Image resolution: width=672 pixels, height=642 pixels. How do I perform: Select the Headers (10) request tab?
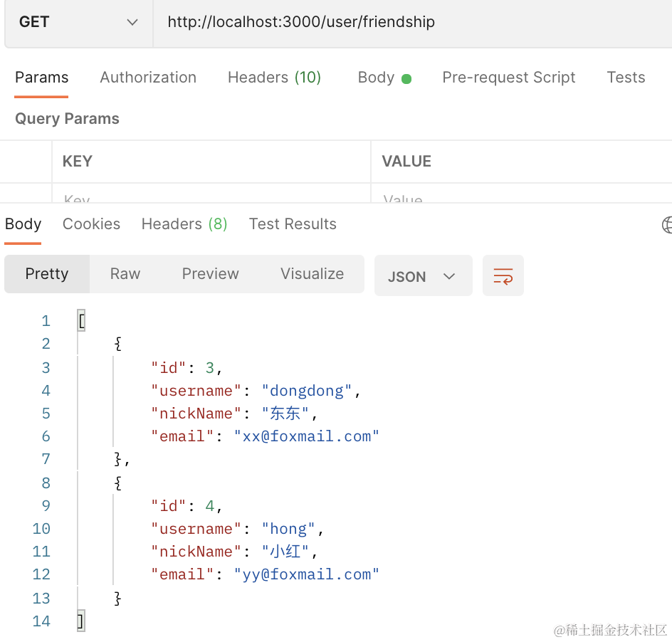click(x=274, y=78)
